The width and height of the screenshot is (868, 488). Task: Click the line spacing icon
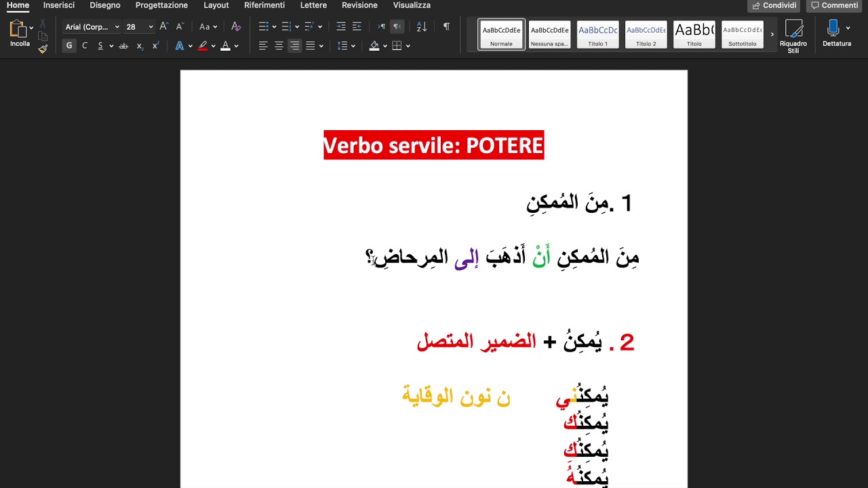tap(342, 46)
